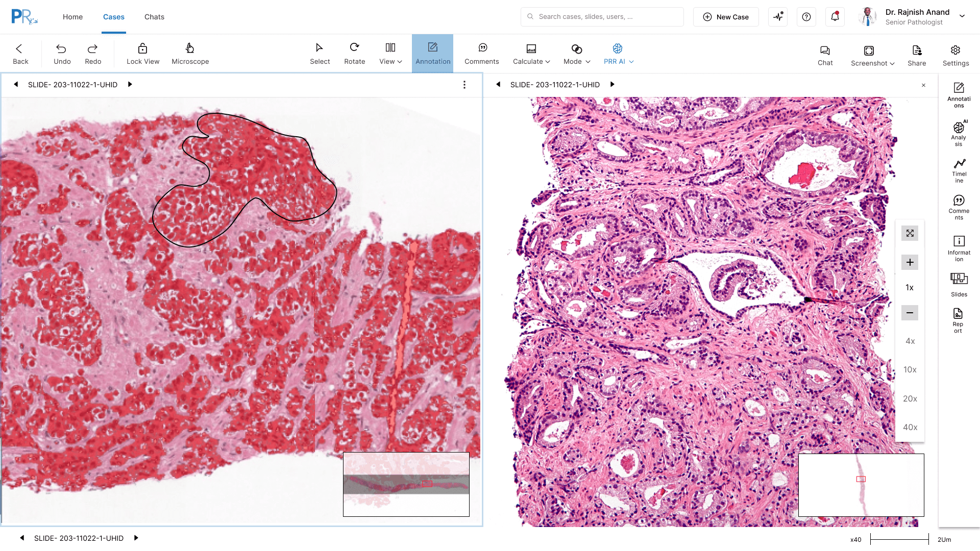The width and height of the screenshot is (980, 551).
Task: Set magnification to 40x
Action: pyautogui.click(x=910, y=427)
